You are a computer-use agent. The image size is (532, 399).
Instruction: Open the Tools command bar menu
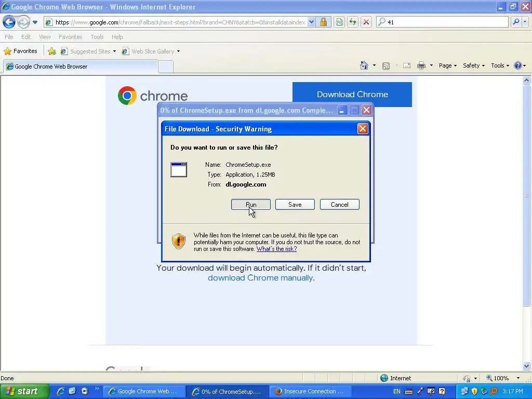coord(500,65)
